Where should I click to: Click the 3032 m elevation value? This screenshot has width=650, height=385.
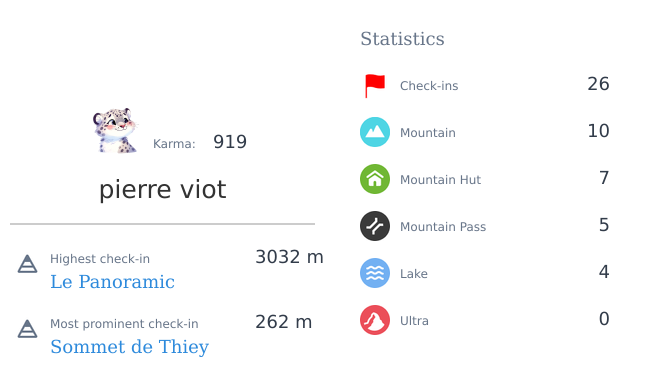pos(289,257)
